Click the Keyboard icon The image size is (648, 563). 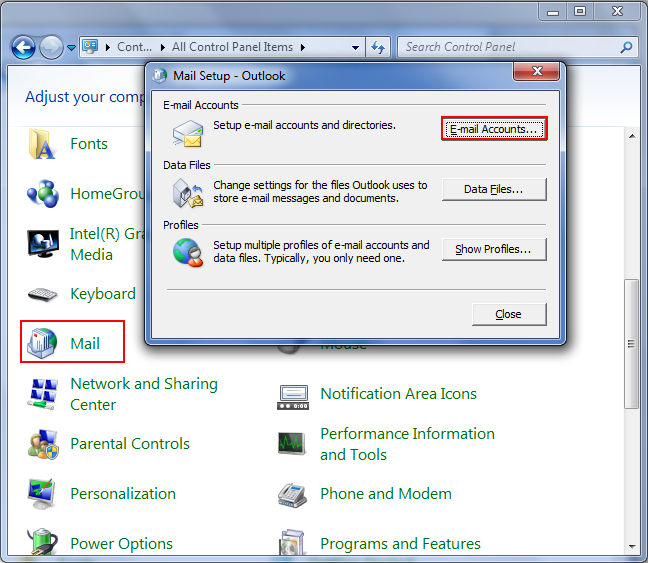42,294
